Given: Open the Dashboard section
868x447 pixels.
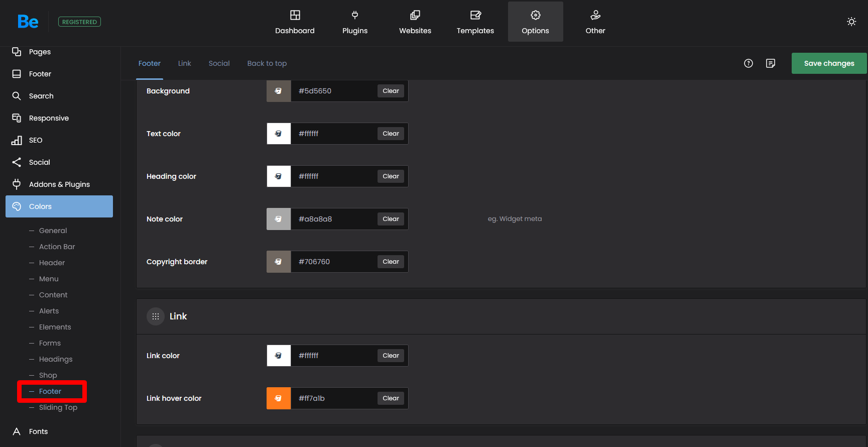Looking at the screenshot, I should click(295, 22).
